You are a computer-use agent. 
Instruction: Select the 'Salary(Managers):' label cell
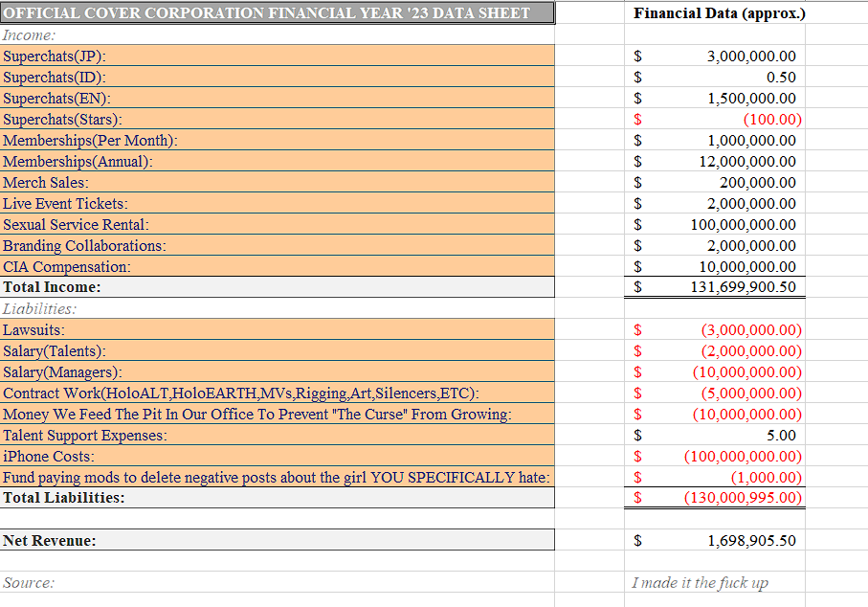pyautogui.click(x=277, y=371)
